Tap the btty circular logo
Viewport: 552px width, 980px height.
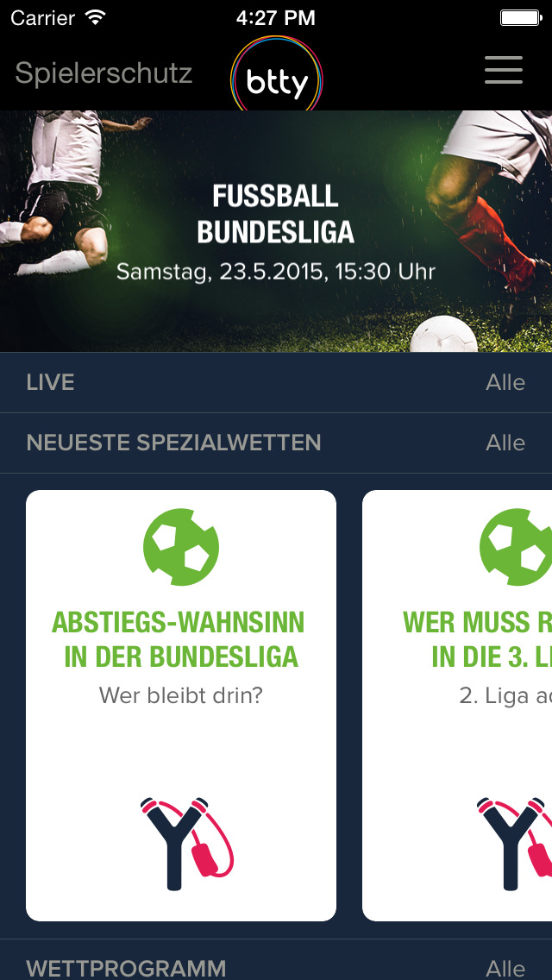pos(276,75)
